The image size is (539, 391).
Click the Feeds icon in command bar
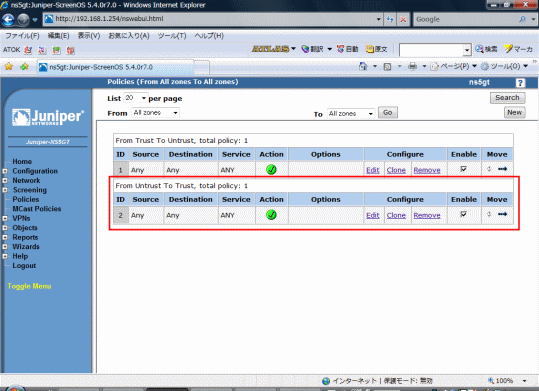point(387,66)
